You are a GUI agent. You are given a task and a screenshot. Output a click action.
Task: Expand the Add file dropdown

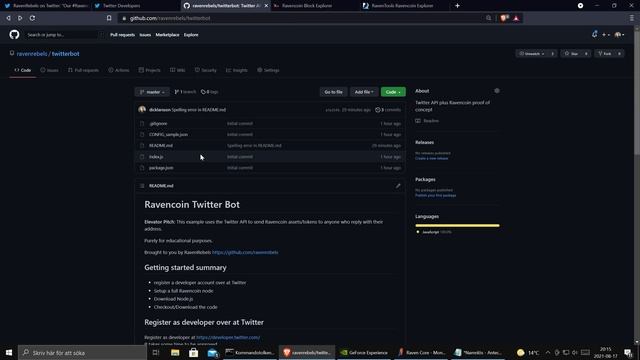pos(364,92)
